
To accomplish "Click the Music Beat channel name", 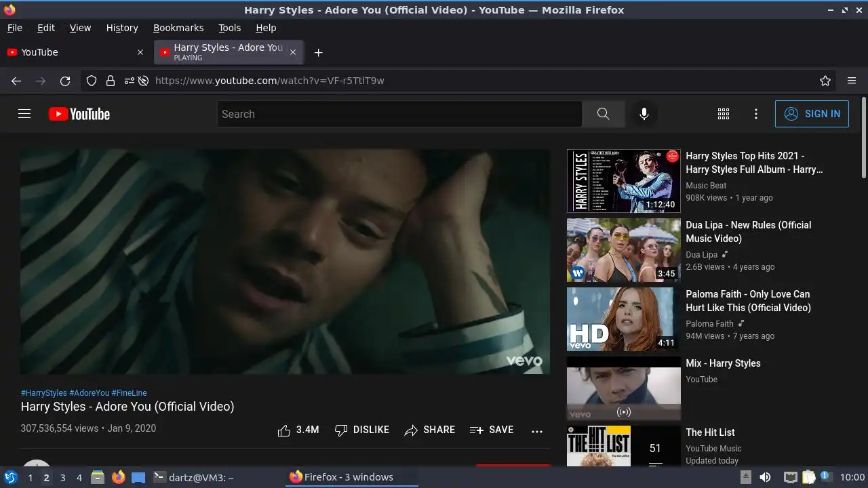I will coord(706,186).
